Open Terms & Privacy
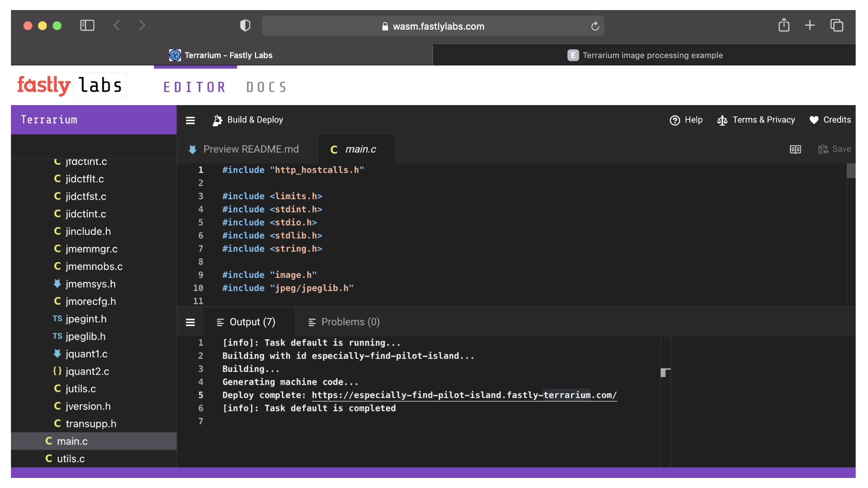 point(756,120)
